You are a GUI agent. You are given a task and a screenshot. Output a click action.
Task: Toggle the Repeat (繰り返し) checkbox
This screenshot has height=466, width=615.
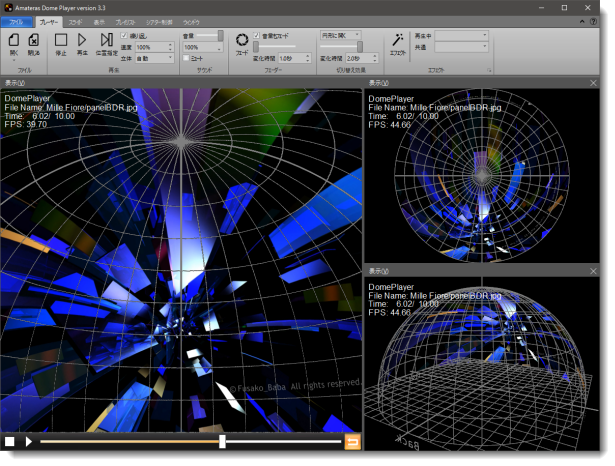coord(124,36)
